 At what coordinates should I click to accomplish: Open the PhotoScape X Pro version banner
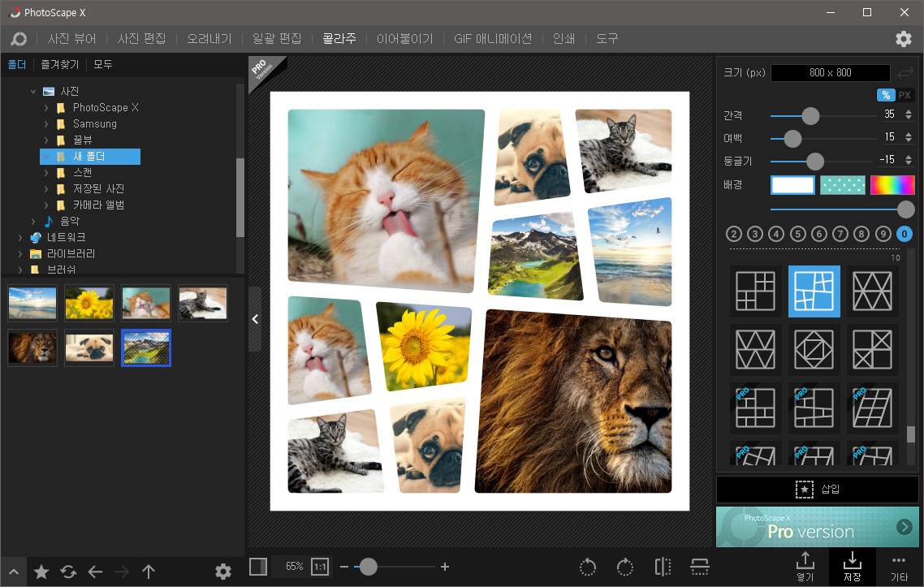(818, 527)
